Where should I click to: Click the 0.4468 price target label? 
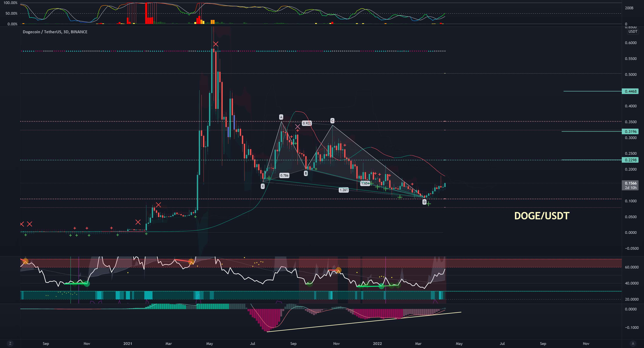tap(630, 91)
